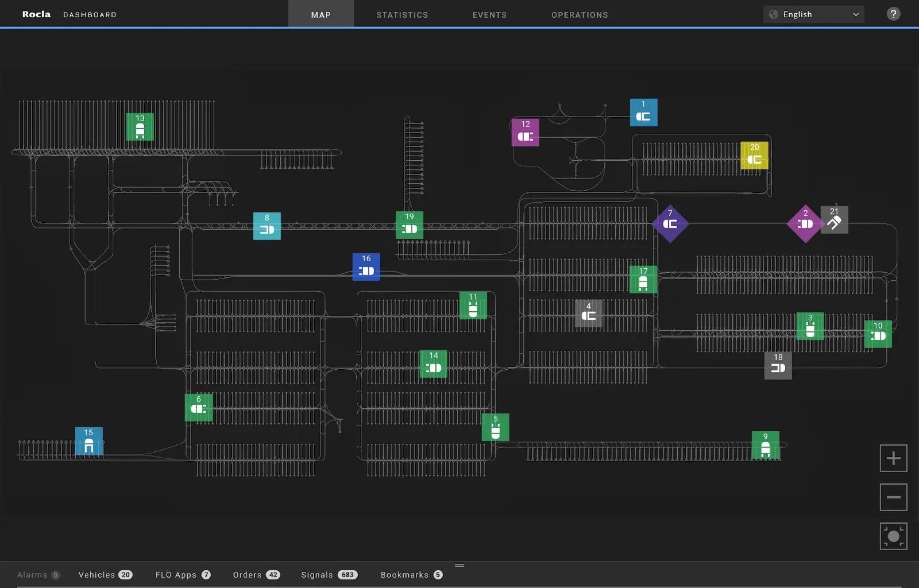Image resolution: width=919 pixels, height=588 pixels.
Task: Click the purple vehicle 12 marker
Action: tap(526, 133)
